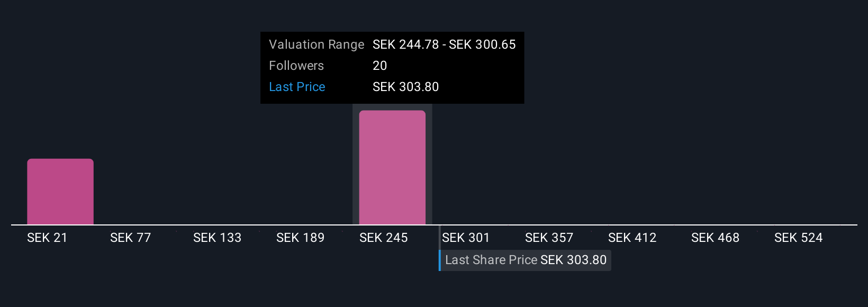Select the SEK 468 axis label

coord(715,238)
